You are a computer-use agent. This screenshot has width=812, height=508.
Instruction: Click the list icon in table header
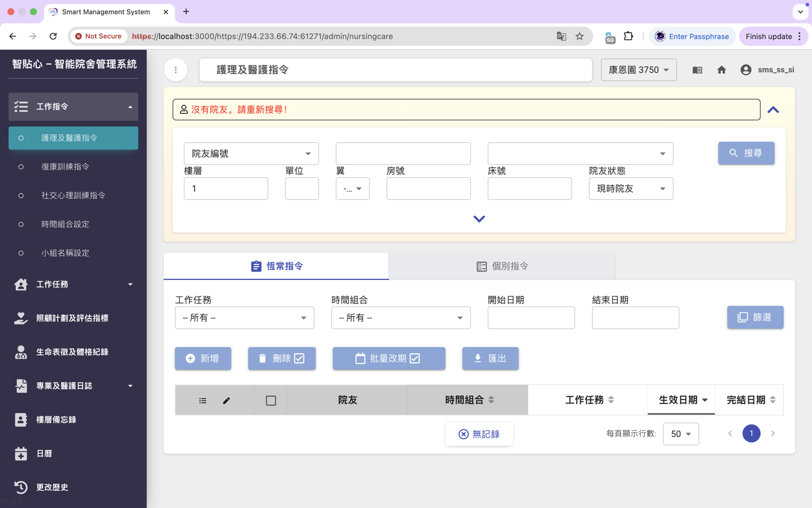coord(202,401)
